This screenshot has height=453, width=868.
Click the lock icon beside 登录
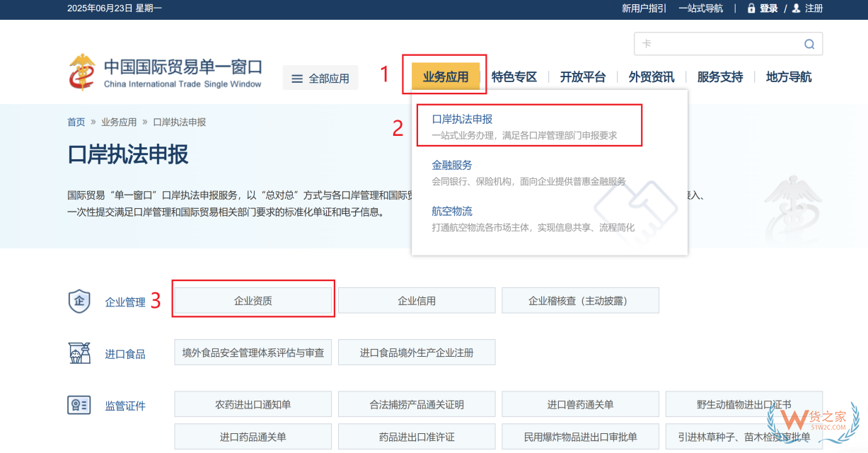point(752,8)
